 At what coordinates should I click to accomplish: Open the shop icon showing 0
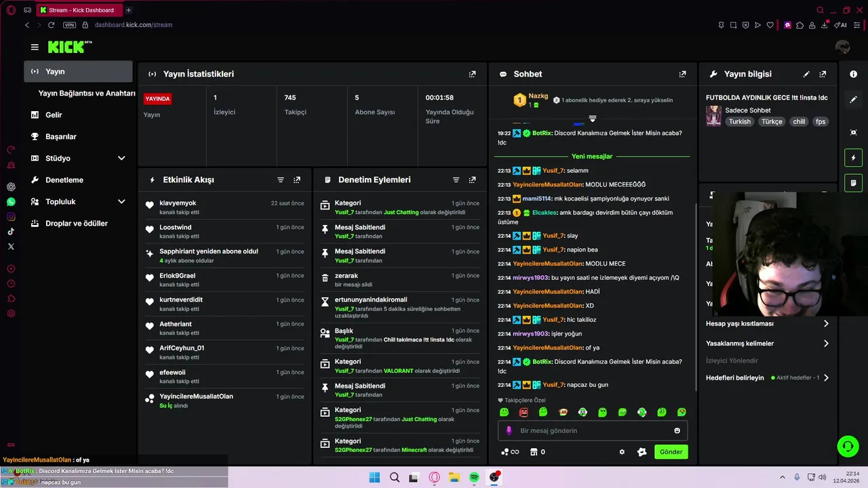tap(537, 452)
